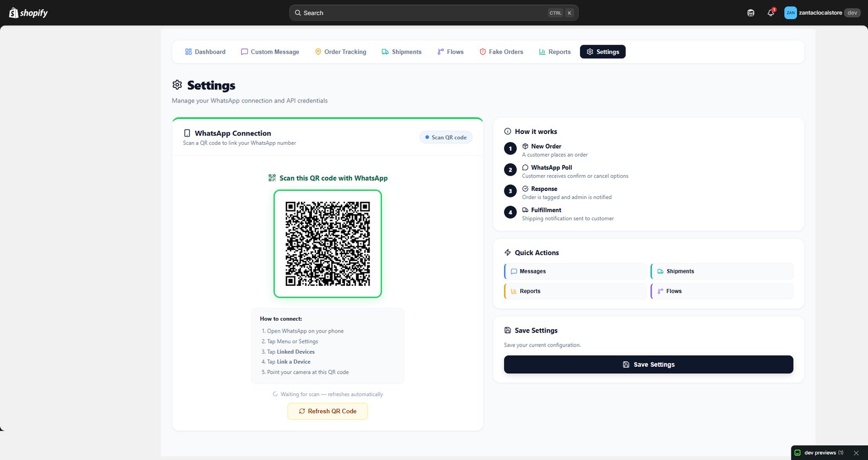Go to the Order Tracking tab
Viewport: 868px width, 460px height.
coord(341,52)
